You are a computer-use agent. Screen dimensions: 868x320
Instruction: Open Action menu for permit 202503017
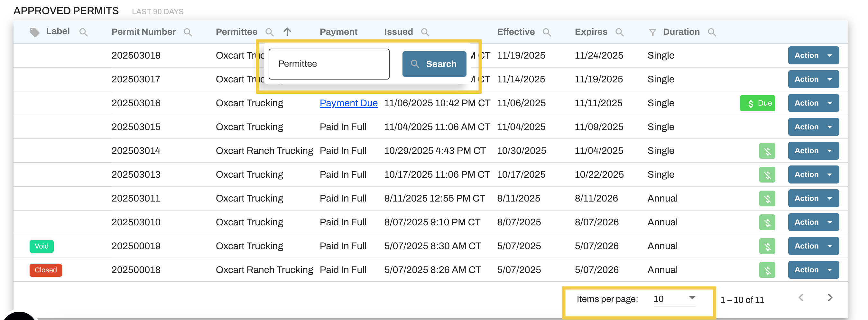coord(813,79)
